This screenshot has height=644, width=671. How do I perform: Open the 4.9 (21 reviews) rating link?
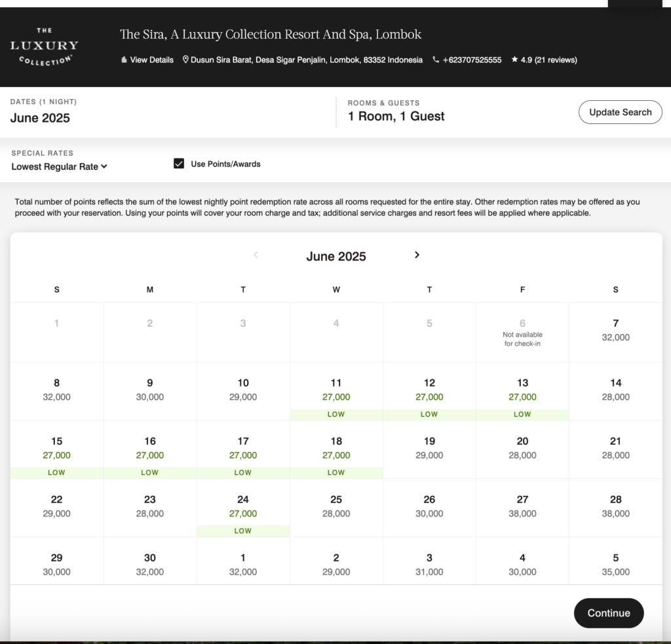(x=544, y=60)
